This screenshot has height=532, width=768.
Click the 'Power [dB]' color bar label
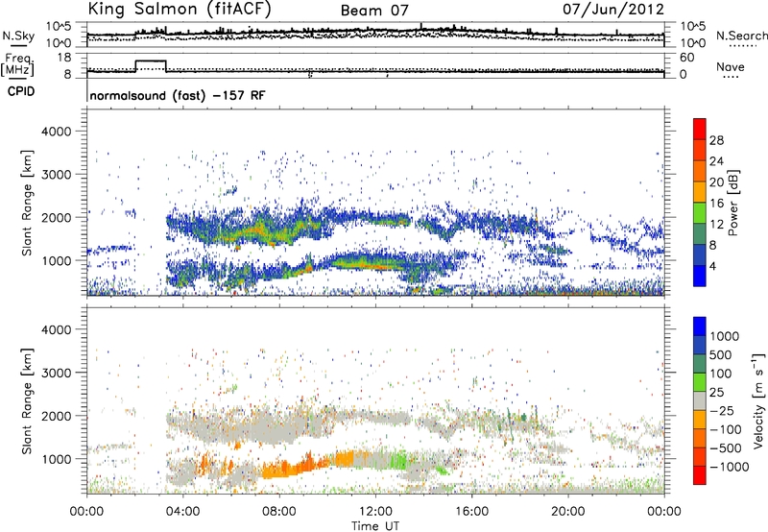point(732,203)
